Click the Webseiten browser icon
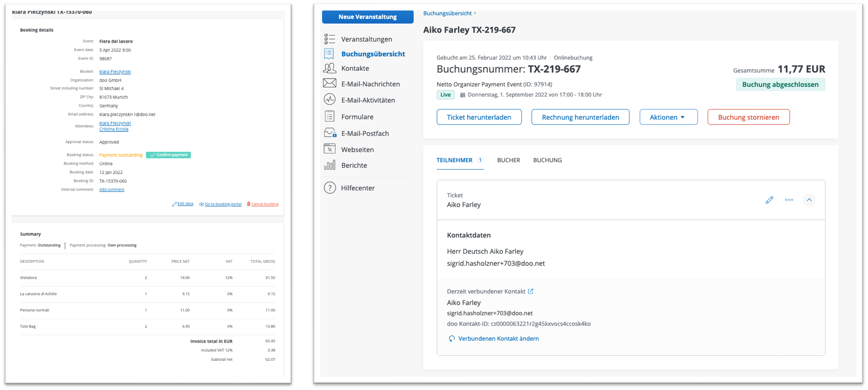Viewport: 868px width, 390px height. click(329, 149)
